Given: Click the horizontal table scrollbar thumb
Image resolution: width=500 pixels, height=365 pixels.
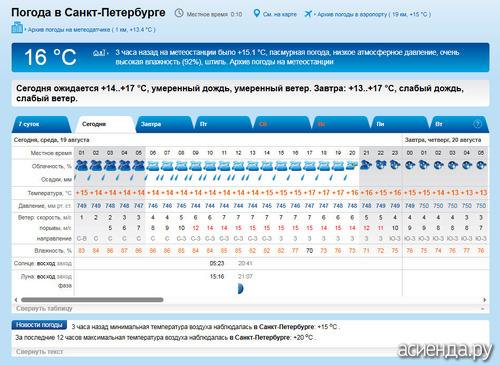Looking at the screenshot, I should tap(92, 300).
